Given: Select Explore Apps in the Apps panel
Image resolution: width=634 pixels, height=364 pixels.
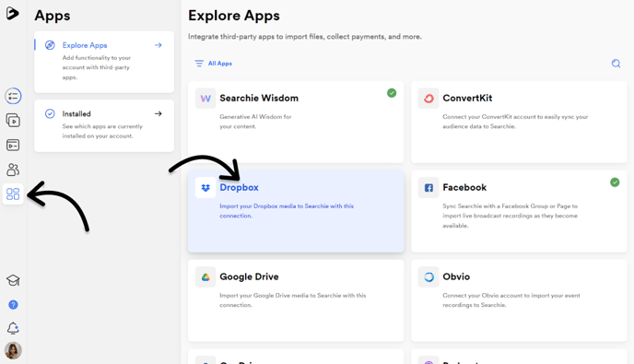Looking at the screenshot, I should tap(104, 62).
